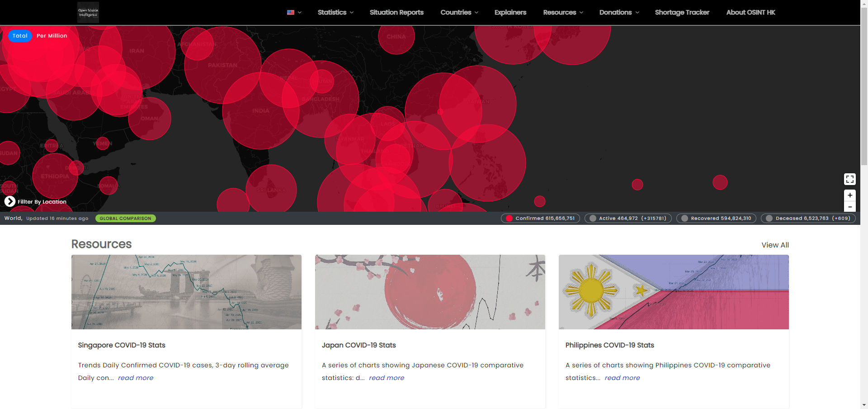Expand the Resources nav dropdown
Screen dimensions: 868x409
pyautogui.click(x=563, y=13)
